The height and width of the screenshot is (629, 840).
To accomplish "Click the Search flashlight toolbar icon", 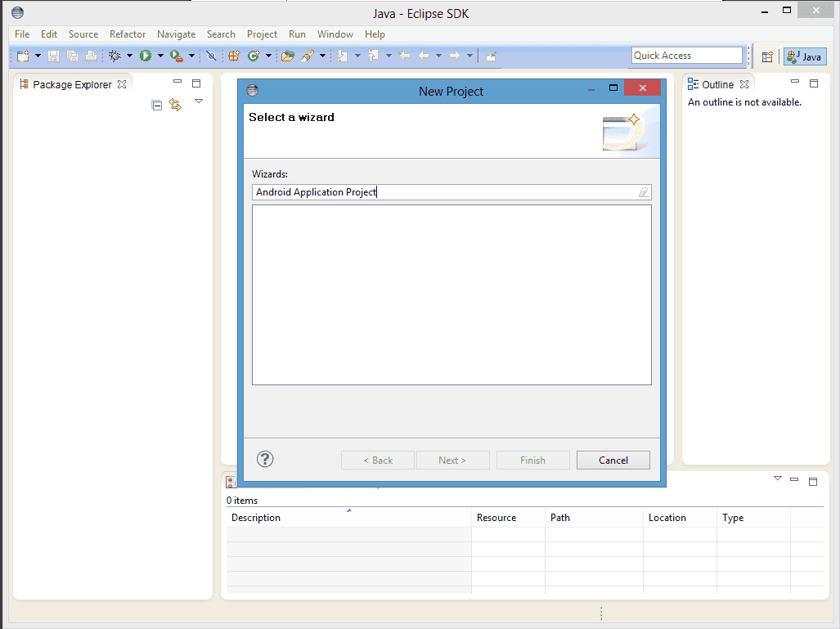I will click(308, 56).
